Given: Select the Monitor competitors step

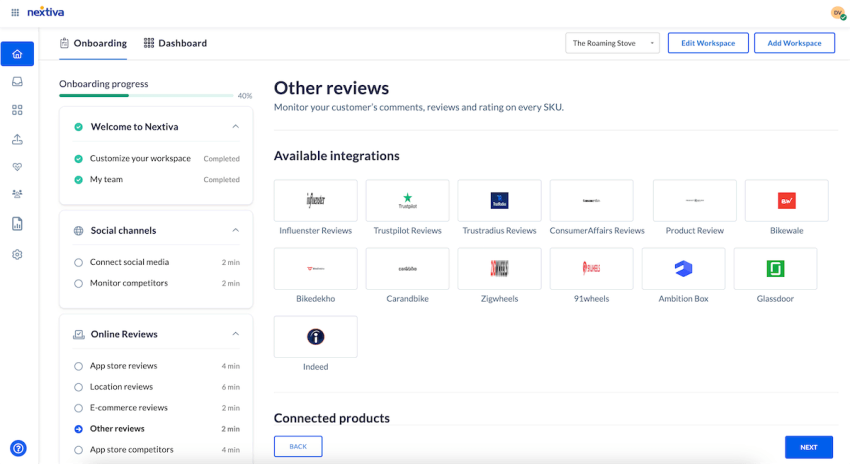Looking at the screenshot, I should [x=157, y=283].
